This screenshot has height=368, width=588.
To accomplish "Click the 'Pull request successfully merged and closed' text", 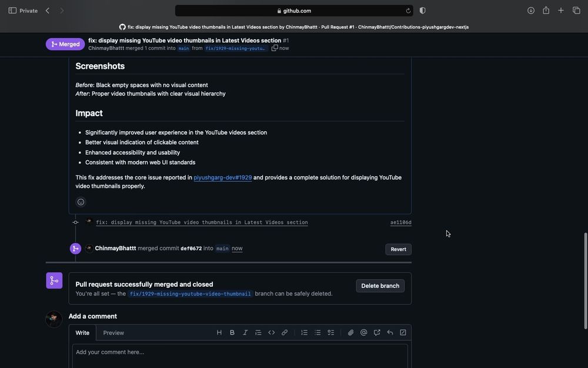I will [145, 284].
